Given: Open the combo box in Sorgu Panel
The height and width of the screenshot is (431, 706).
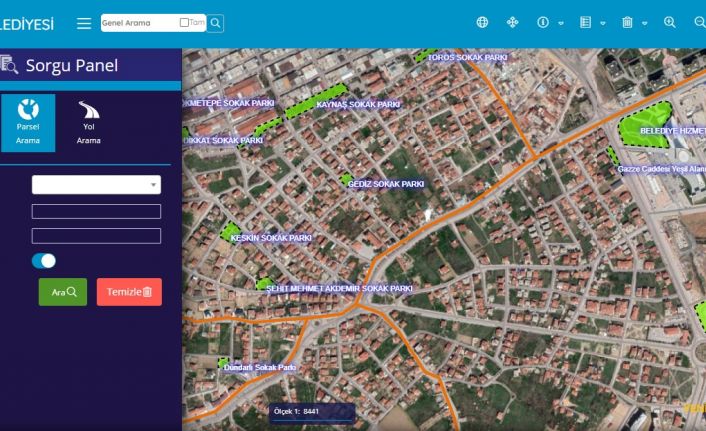Looking at the screenshot, I should point(96,185).
